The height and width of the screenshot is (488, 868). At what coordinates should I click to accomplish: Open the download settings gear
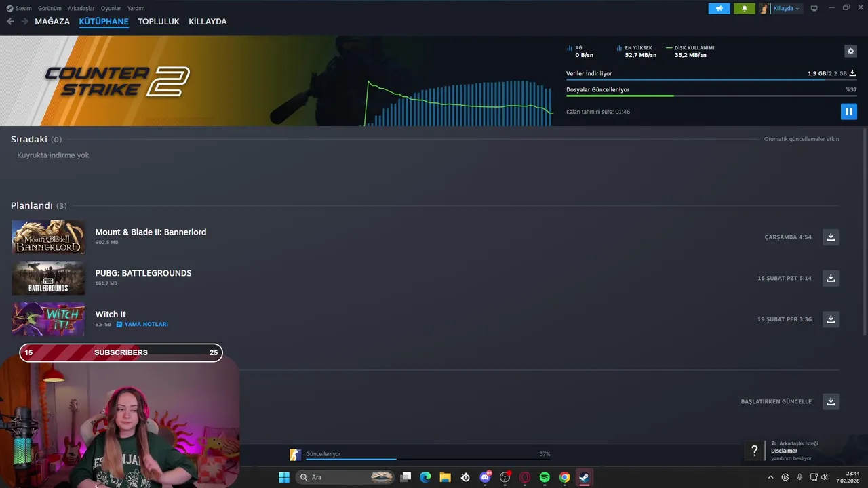[850, 51]
